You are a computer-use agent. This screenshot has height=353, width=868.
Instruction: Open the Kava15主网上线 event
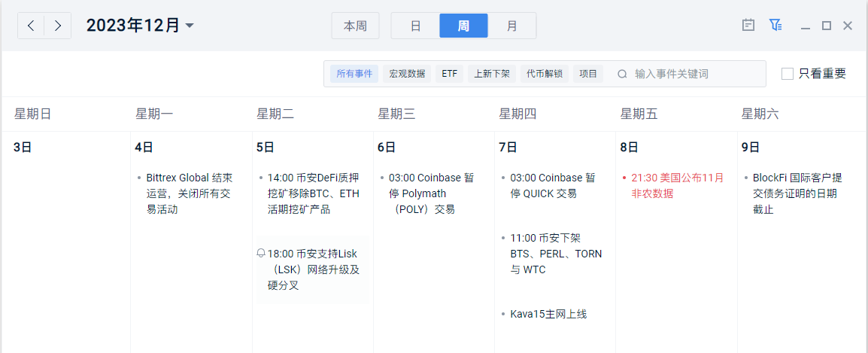click(x=548, y=314)
